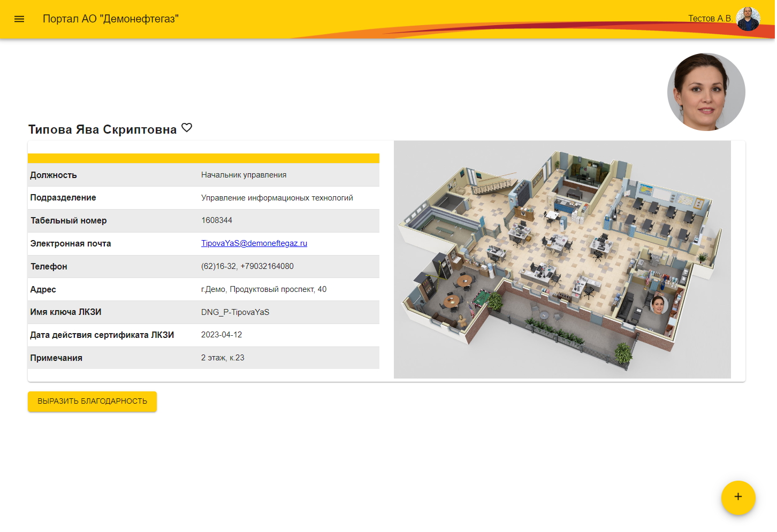Click the certificate date 2023-04-12
The height and width of the screenshot is (532, 777).
point(222,335)
